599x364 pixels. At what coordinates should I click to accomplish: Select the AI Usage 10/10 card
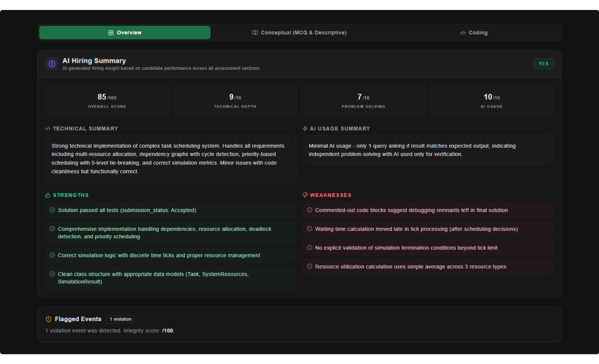click(492, 100)
